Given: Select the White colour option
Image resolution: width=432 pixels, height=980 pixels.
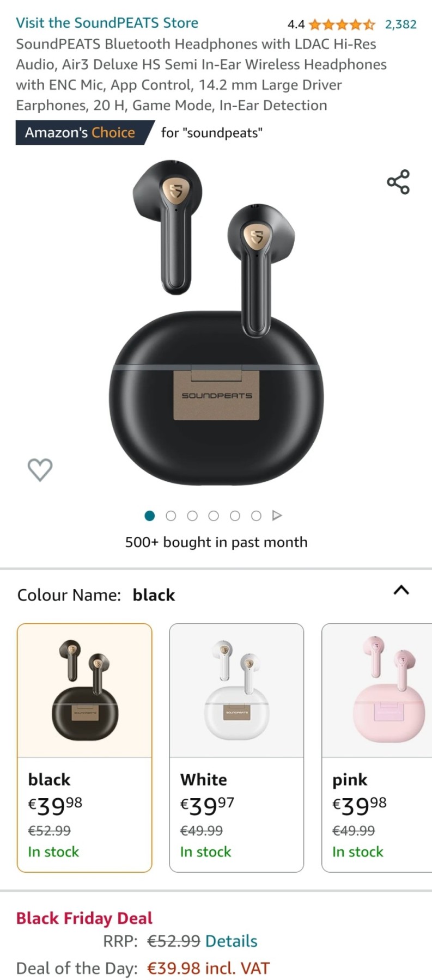Looking at the screenshot, I should coord(236,748).
